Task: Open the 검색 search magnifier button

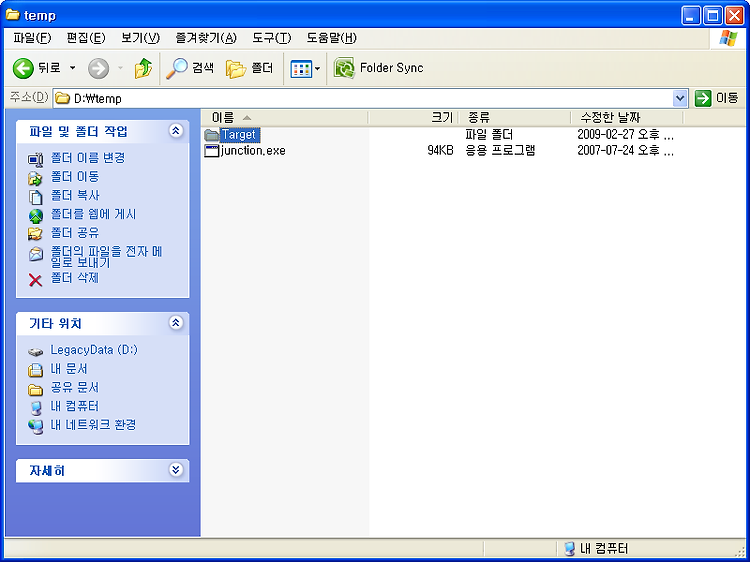Action: 190,68
